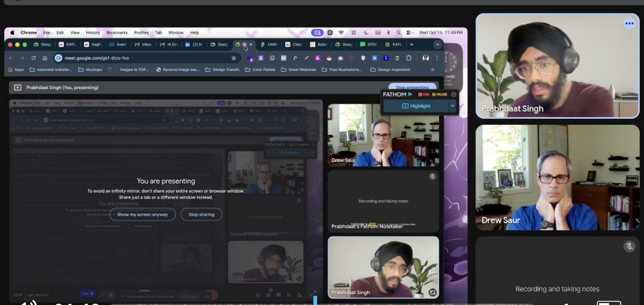Open Chrome three-dot menu
The width and height of the screenshot is (644, 305).
point(437,58)
